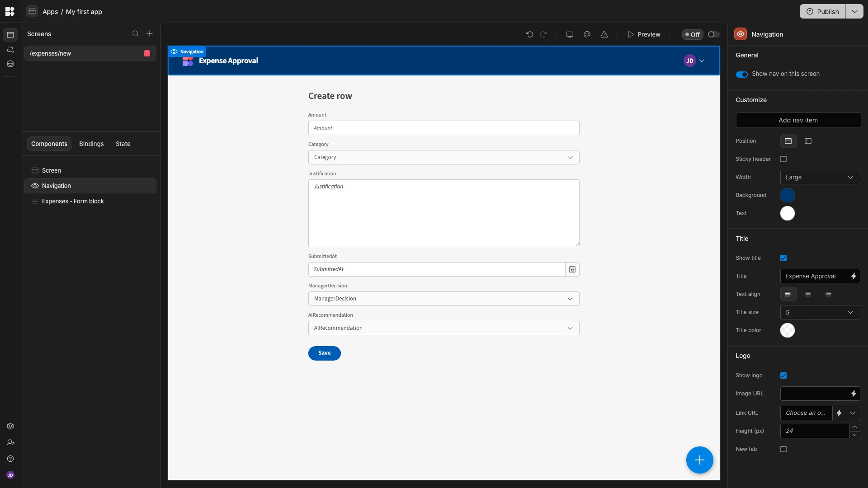
Task: View app issues via warning icon
Action: 604,34
